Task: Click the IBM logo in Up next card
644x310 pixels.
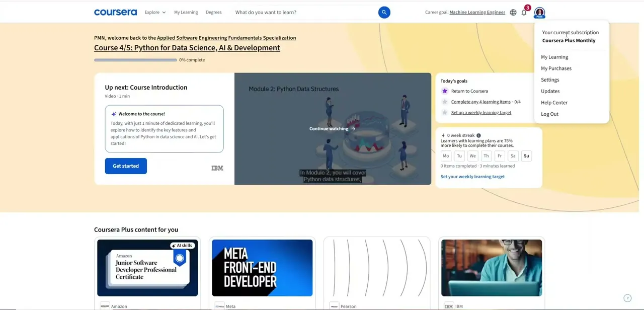Action: (217, 168)
